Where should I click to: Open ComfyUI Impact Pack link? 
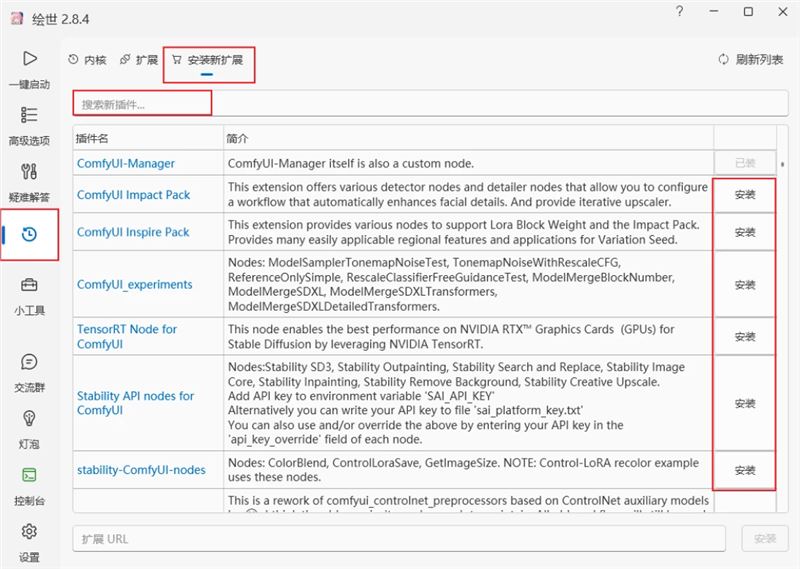(133, 195)
